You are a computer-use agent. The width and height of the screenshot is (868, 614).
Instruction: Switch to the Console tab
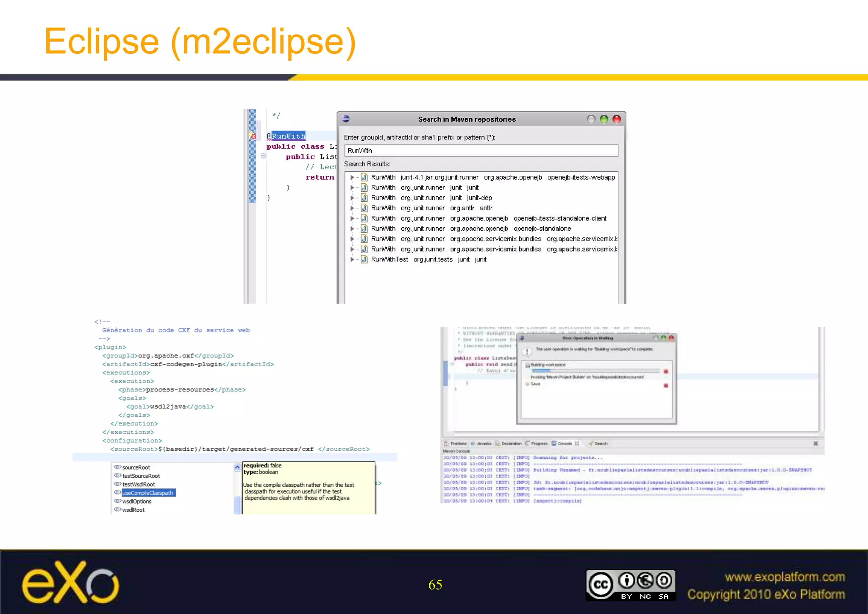coord(562,444)
